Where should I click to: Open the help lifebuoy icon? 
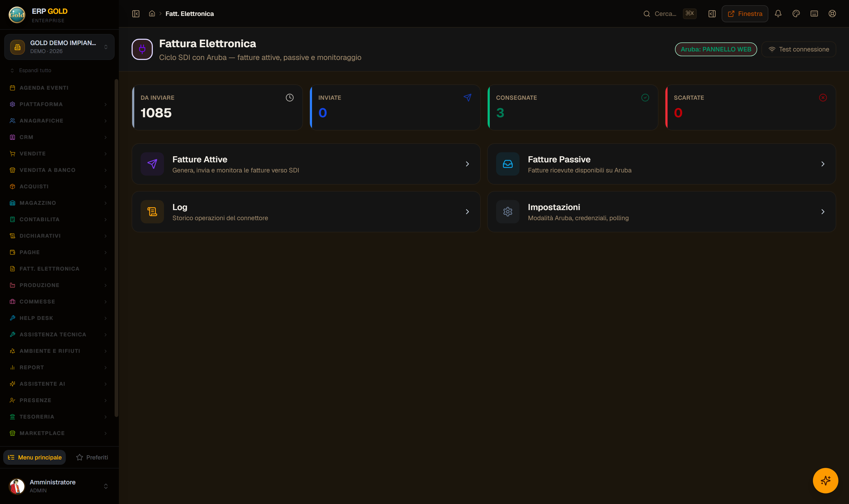tap(832, 14)
